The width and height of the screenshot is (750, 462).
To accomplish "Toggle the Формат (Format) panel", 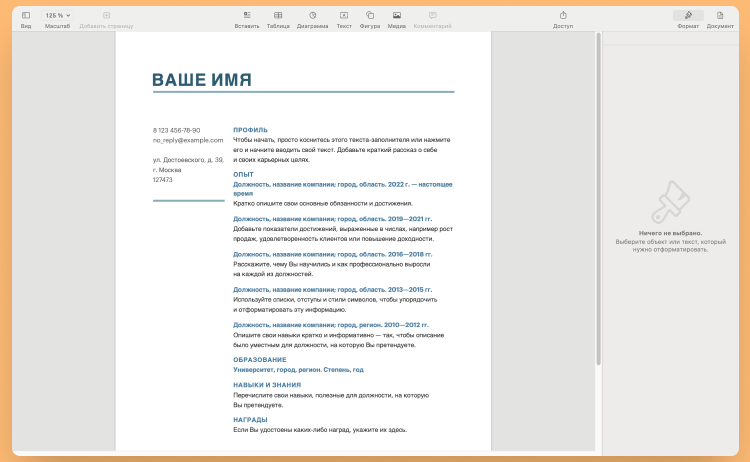I will click(688, 16).
